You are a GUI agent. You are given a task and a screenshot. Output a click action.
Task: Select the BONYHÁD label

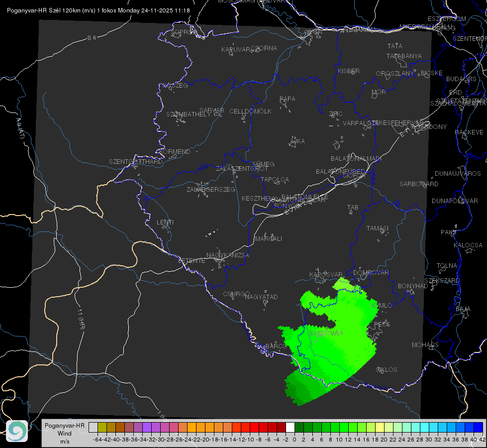(413, 286)
